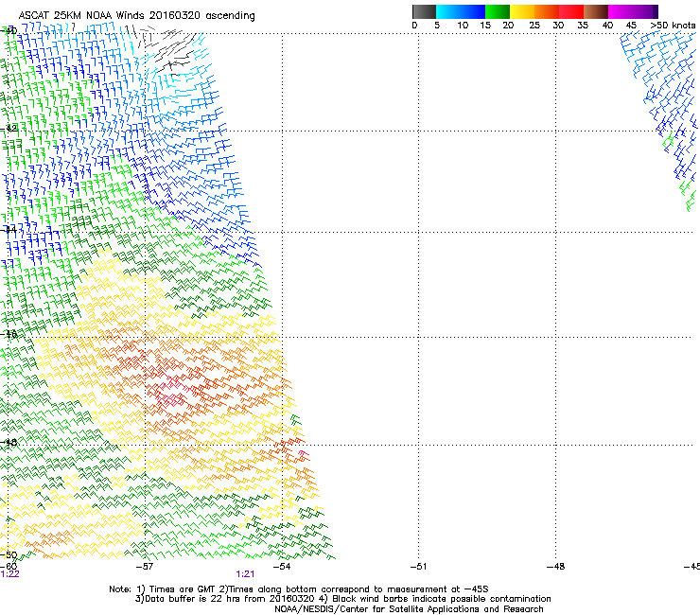Click the chart title 'ASCAT 25KM NOAA Winds 20160320 ascending'
The image size is (700, 615).
click(x=136, y=16)
